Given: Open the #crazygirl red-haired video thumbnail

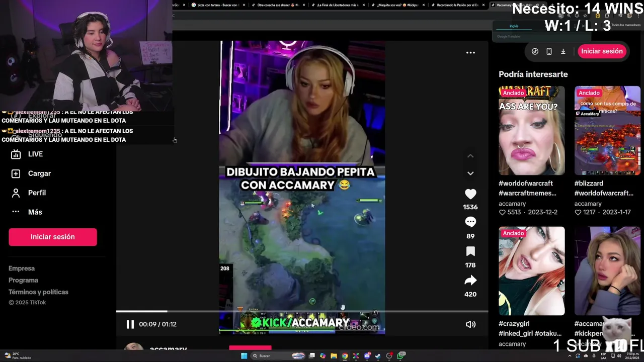Looking at the screenshot, I should [x=532, y=271].
